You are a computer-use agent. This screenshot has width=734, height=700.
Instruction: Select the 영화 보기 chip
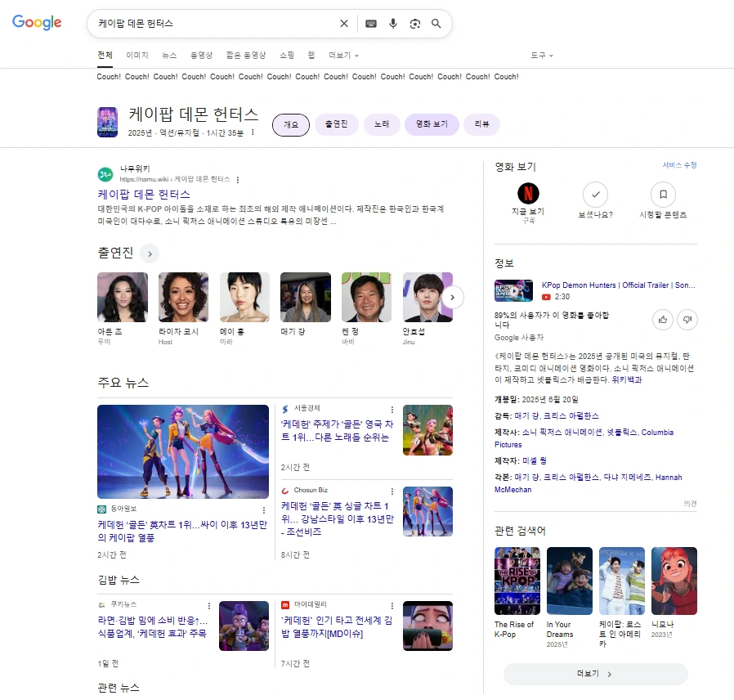(432, 124)
